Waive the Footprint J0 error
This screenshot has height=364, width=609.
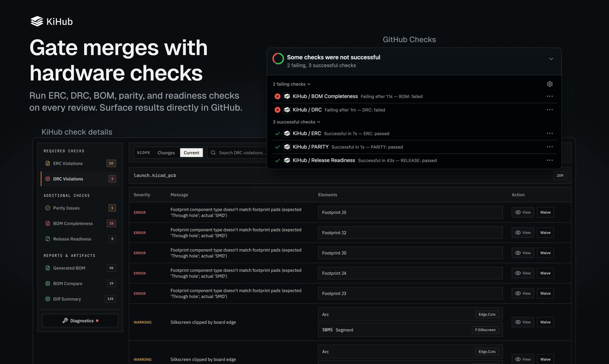(545, 253)
